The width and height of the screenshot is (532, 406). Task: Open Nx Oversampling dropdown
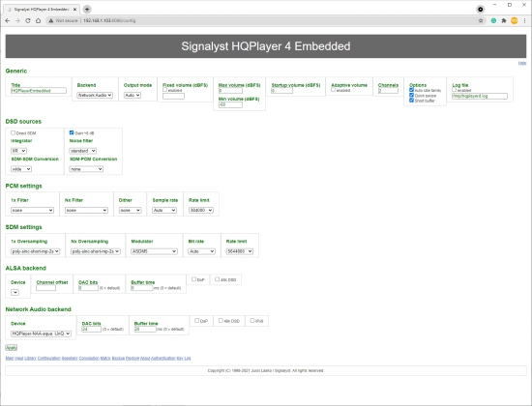point(96,251)
